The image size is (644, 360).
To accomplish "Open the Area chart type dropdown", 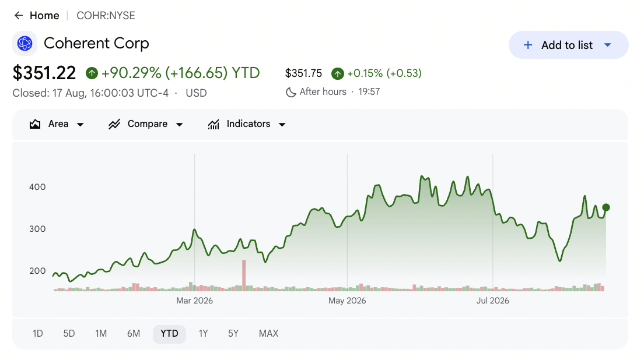I will click(x=57, y=124).
